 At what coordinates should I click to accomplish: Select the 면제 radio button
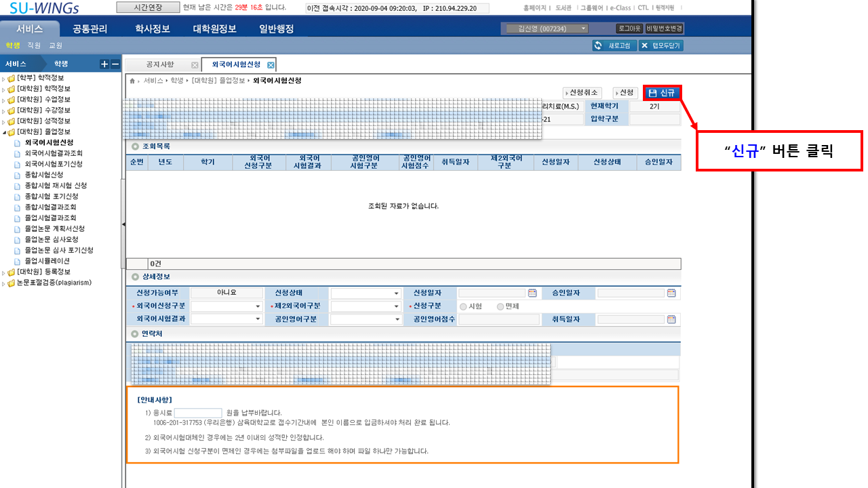500,306
